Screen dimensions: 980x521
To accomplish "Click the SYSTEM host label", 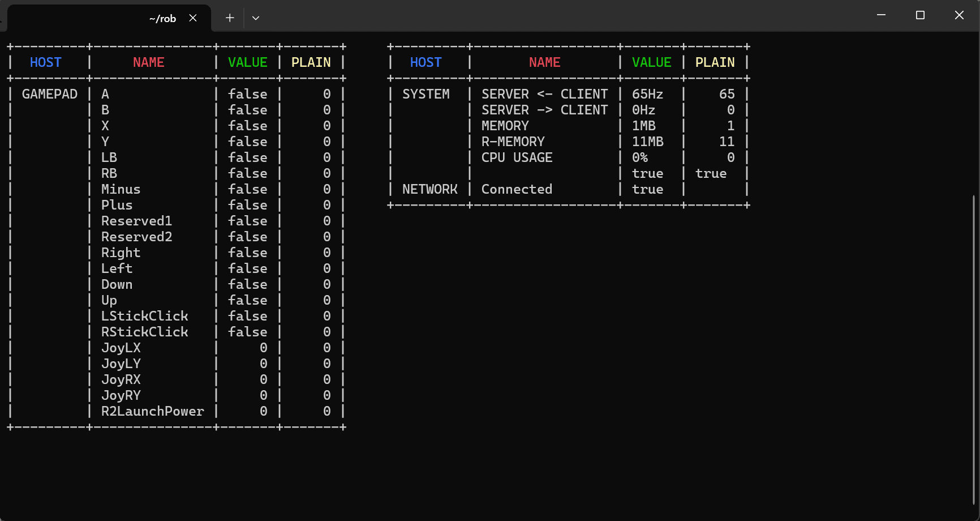I will pos(426,94).
